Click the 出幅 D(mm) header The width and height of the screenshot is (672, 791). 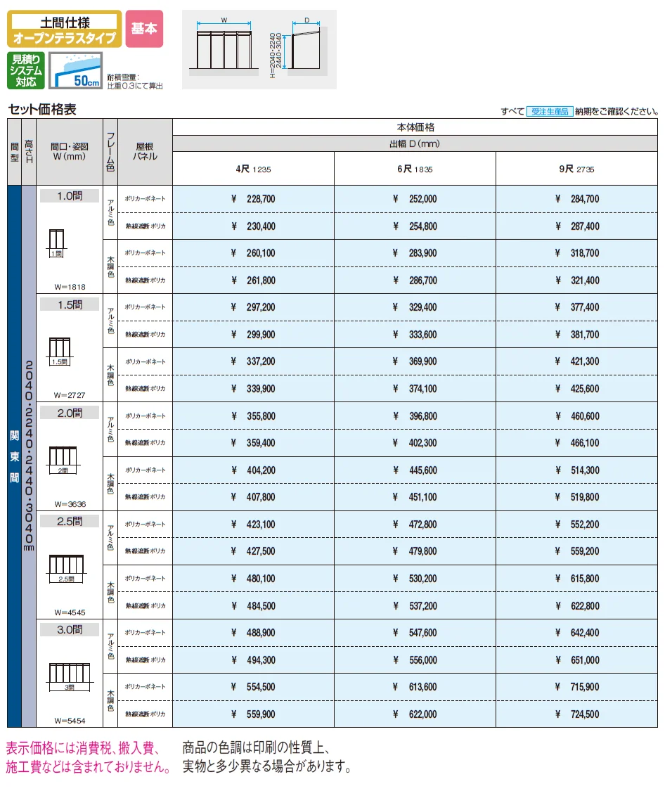415,143
